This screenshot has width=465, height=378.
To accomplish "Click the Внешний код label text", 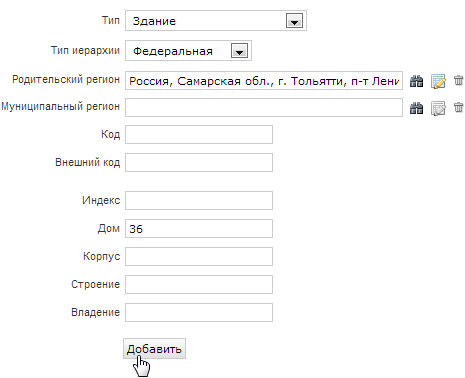I will click(x=88, y=162).
